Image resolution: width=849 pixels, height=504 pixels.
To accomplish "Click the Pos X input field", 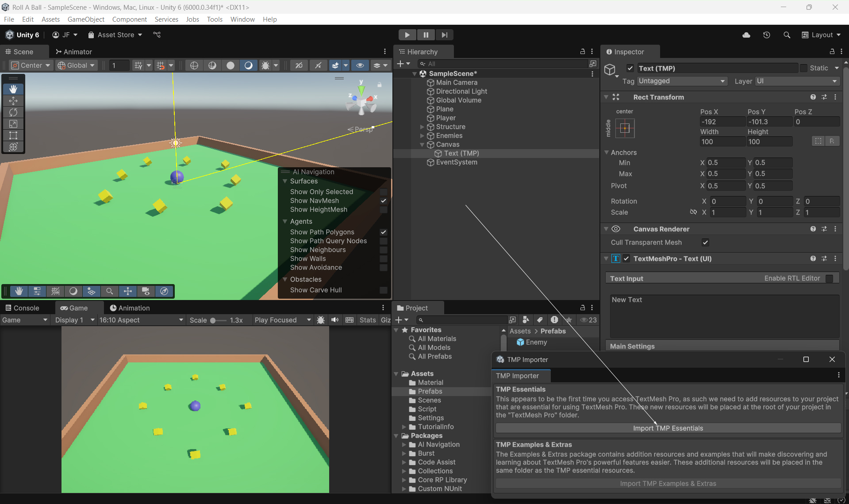I will pyautogui.click(x=722, y=122).
